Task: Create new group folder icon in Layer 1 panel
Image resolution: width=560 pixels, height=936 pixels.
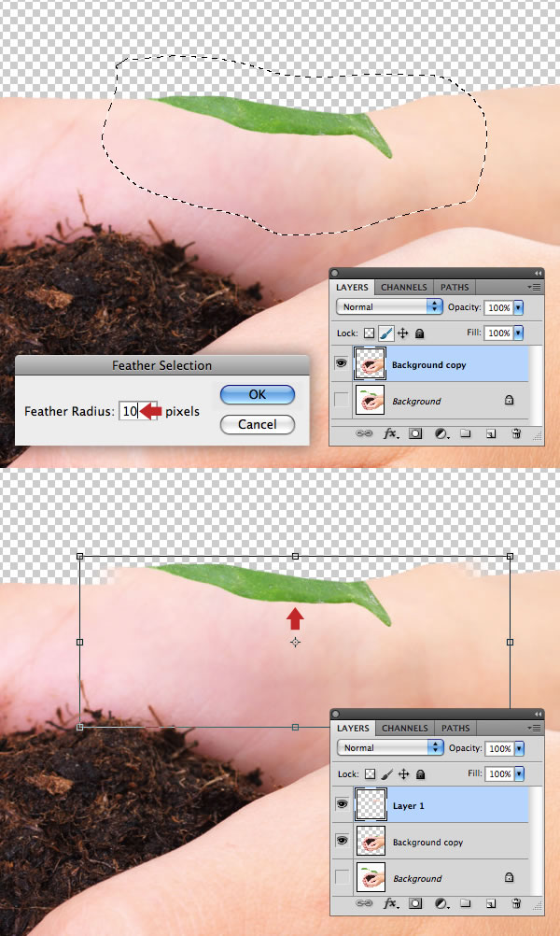Action: (x=466, y=902)
